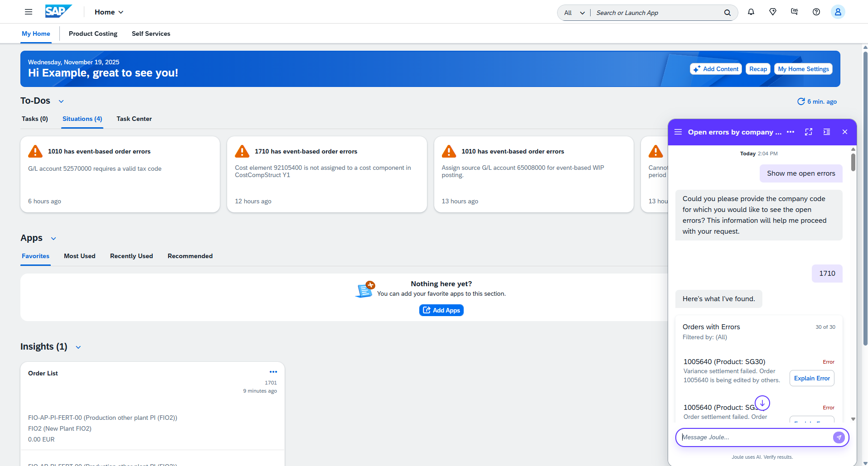
Task: Click the Add Apps button
Action: point(441,310)
